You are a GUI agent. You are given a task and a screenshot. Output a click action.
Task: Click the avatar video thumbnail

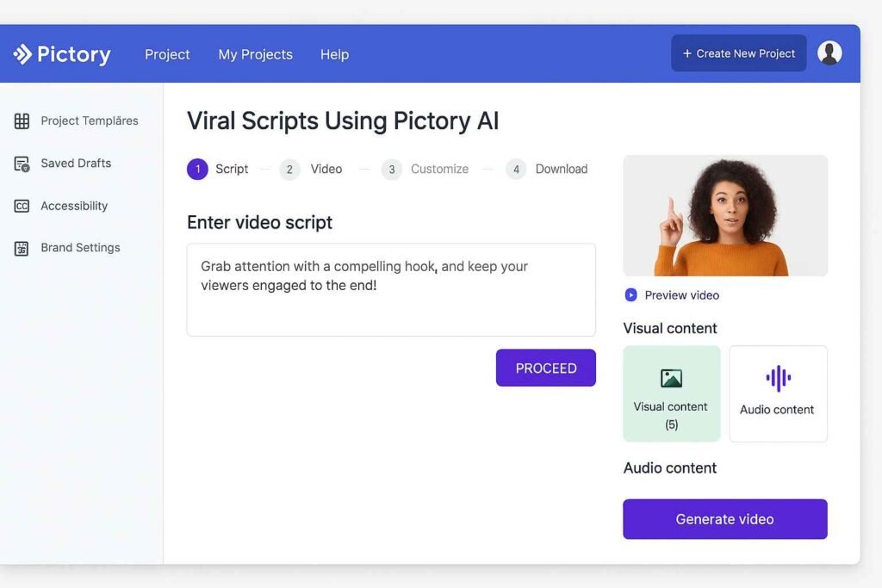724,215
